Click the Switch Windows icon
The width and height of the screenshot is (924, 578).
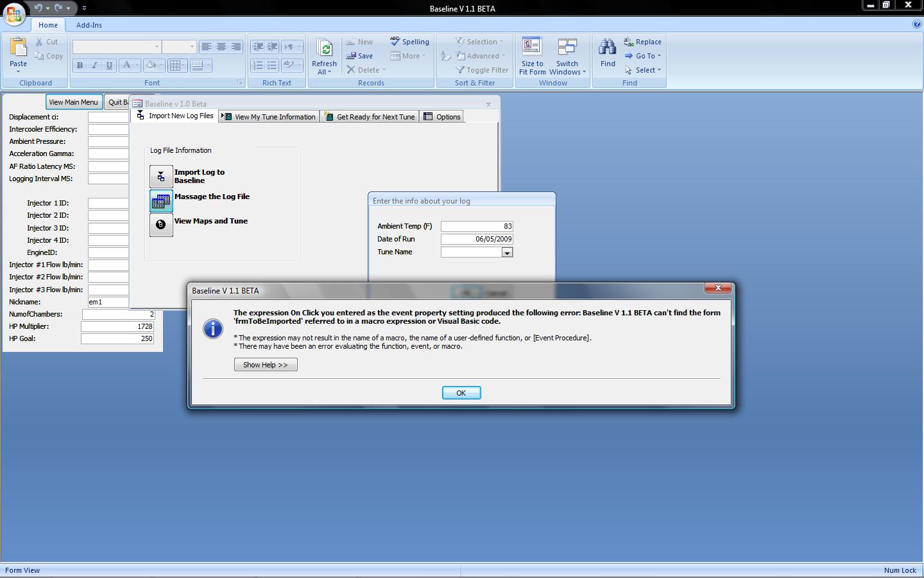pyautogui.click(x=567, y=48)
